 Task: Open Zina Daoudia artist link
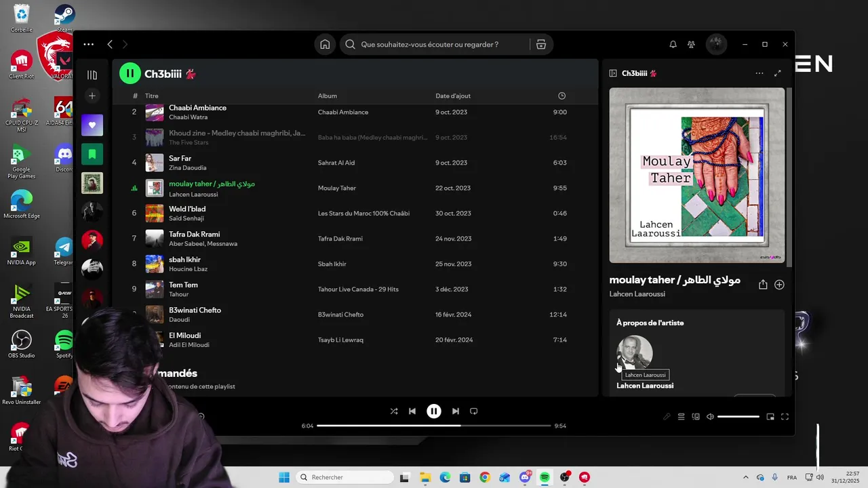pos(188,168)
